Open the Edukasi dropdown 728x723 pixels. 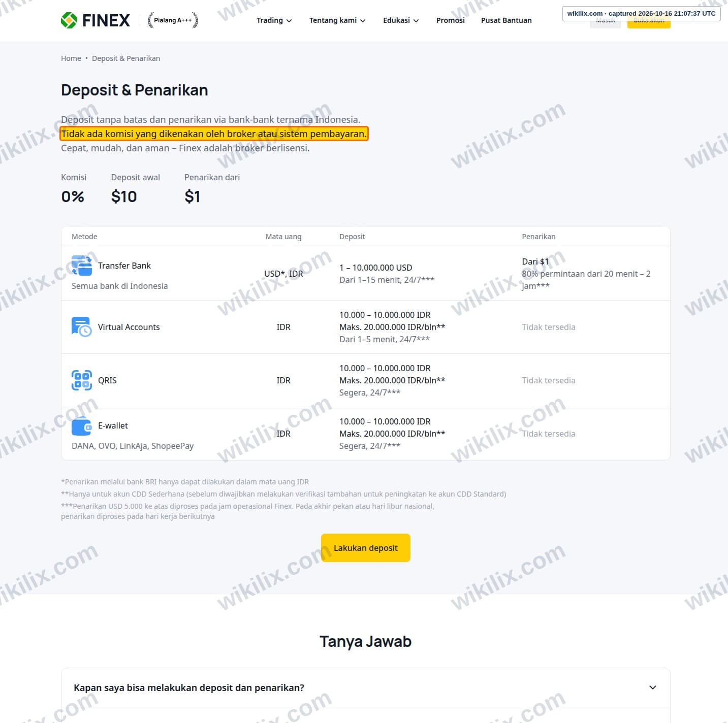click(401, 20)
